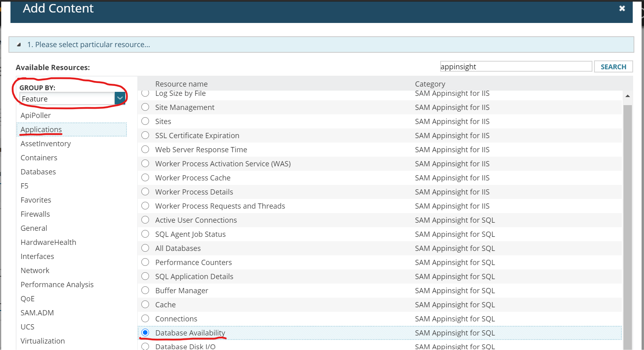This screenshot has width=644, height=350.
Task: Select the Firewalls group
Action: [x=35, y=214]
